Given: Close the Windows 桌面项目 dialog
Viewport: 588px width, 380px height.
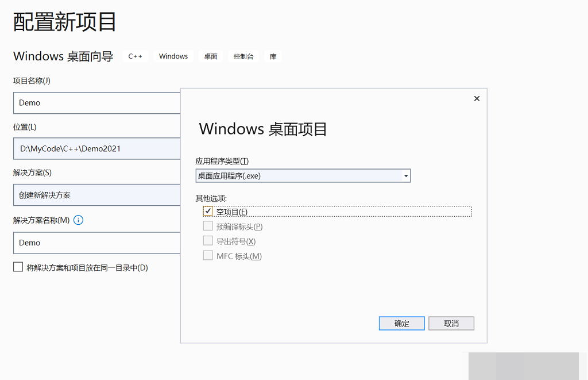Looking at the screenshot, I should point(477,98).
